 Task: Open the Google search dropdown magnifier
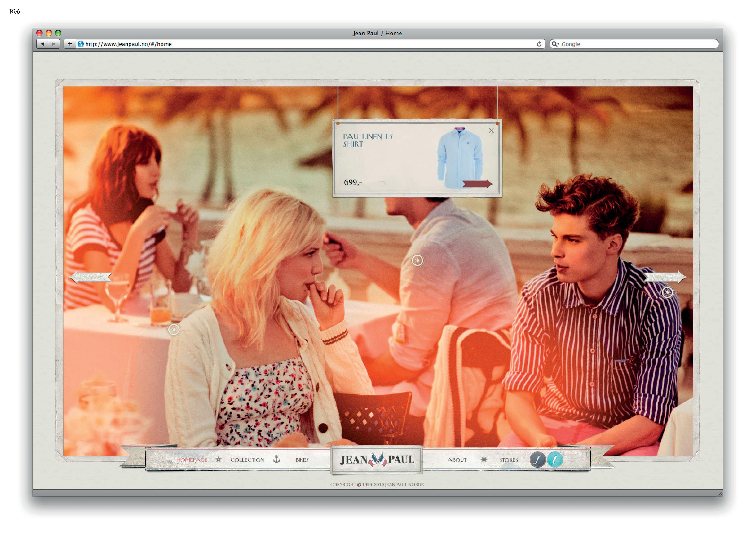pos(555,44)
